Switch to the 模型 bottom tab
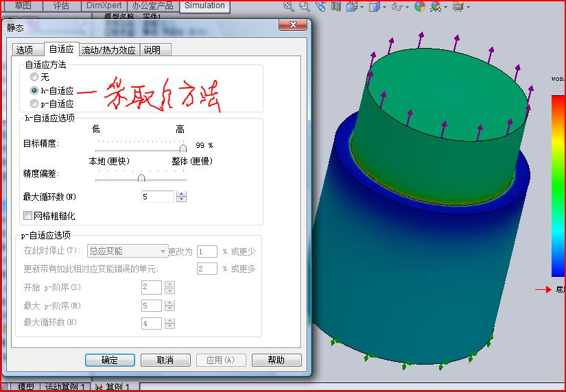Viewport: 566px width, 392px height. coord(26,387)
